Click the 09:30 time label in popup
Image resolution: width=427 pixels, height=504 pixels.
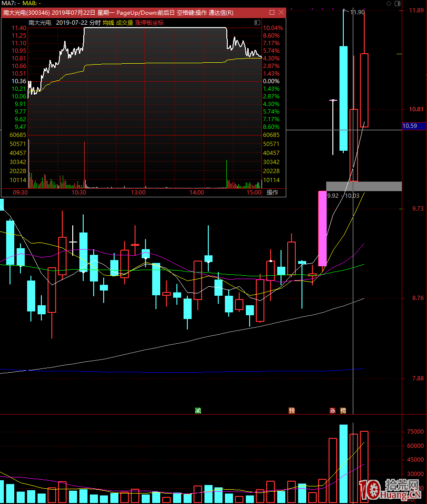(x=20, y=192)
